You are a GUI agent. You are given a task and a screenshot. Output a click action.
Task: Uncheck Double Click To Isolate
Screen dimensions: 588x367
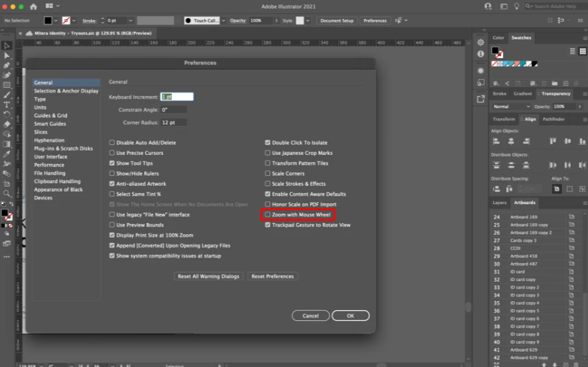point(267,143)
